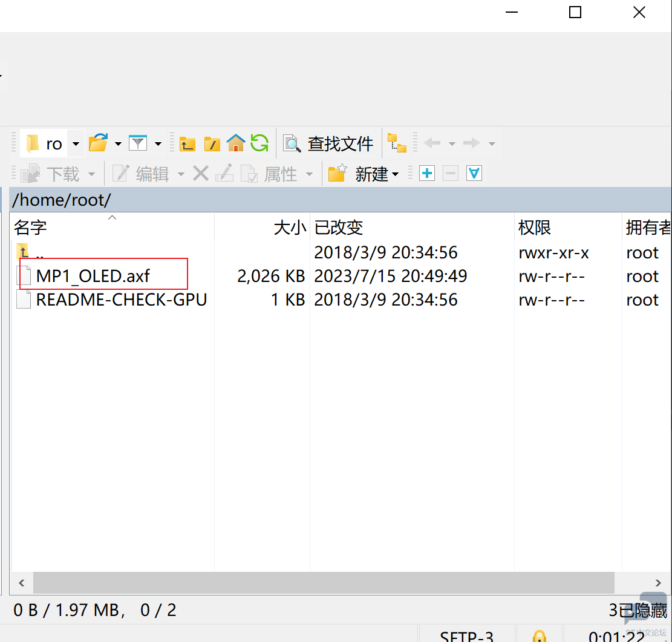Click the forward navigation arrow
The image size is (672, 642).
pyautogui.click(x=471, y=143)
